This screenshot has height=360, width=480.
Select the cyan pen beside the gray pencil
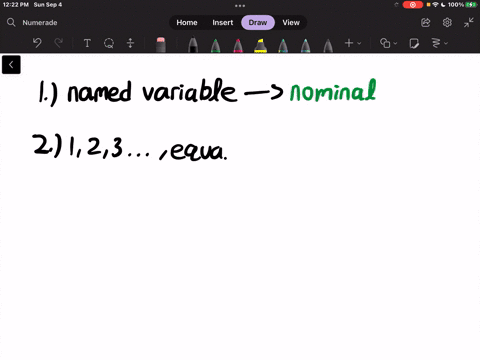coord(305,45)
